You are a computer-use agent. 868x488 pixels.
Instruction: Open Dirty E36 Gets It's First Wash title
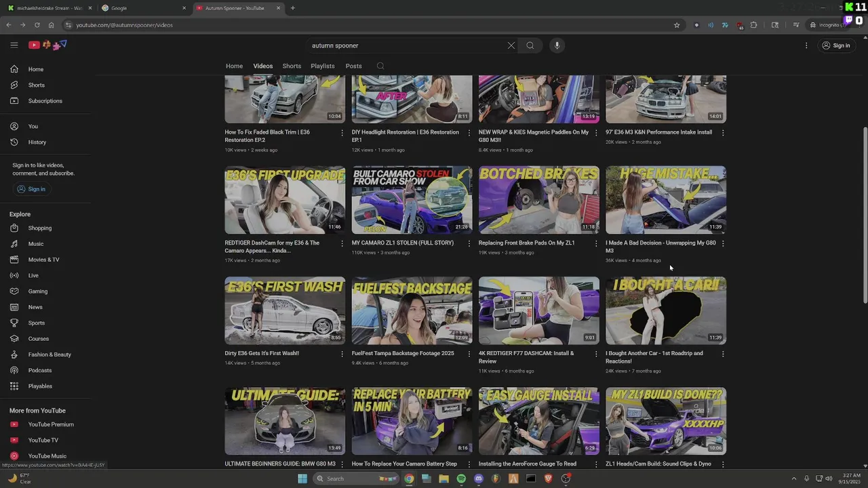click(x=262, y=353)
